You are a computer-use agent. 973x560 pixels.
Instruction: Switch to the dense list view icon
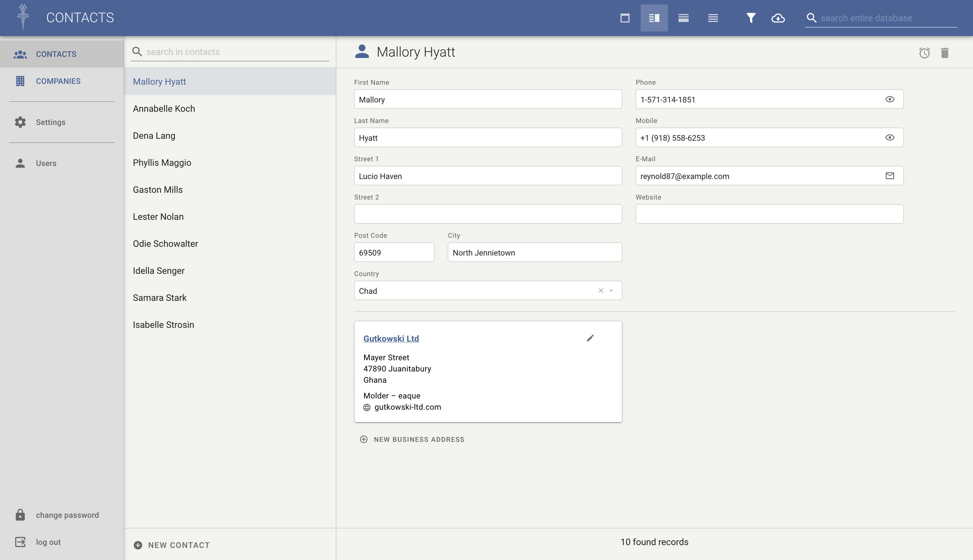tap(713, 18)
